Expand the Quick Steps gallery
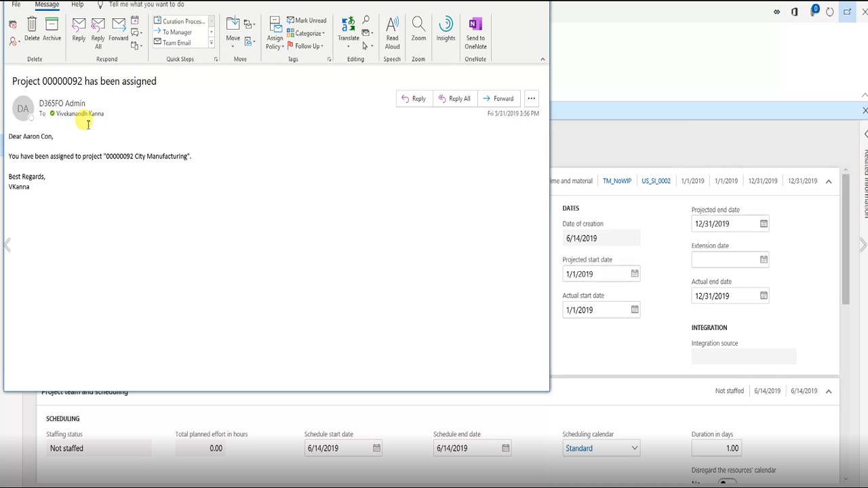Image resolution: width=868 pixels, height=488 pixels. tap(211, 43)
